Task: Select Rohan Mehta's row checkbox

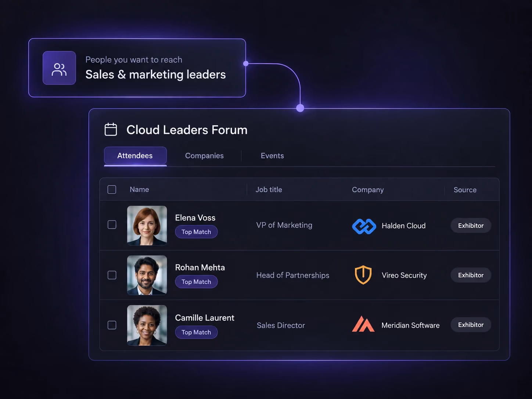Action: [112, 275]
